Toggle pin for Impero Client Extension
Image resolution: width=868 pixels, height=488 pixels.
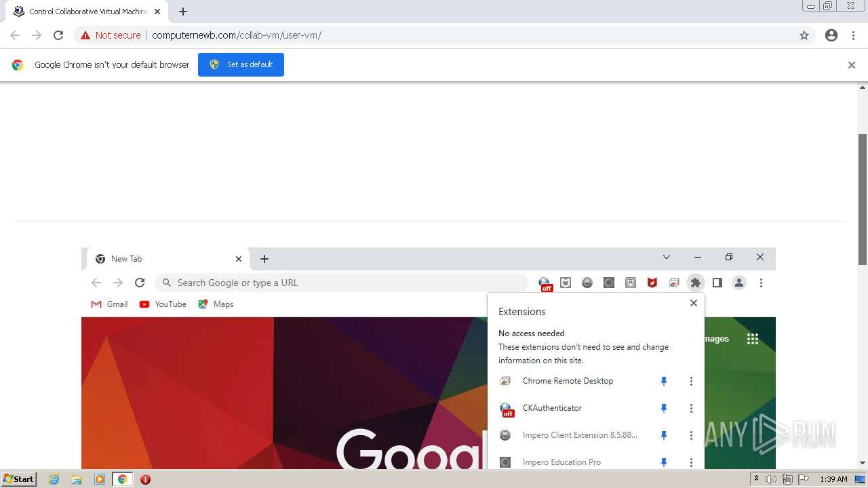664,435
